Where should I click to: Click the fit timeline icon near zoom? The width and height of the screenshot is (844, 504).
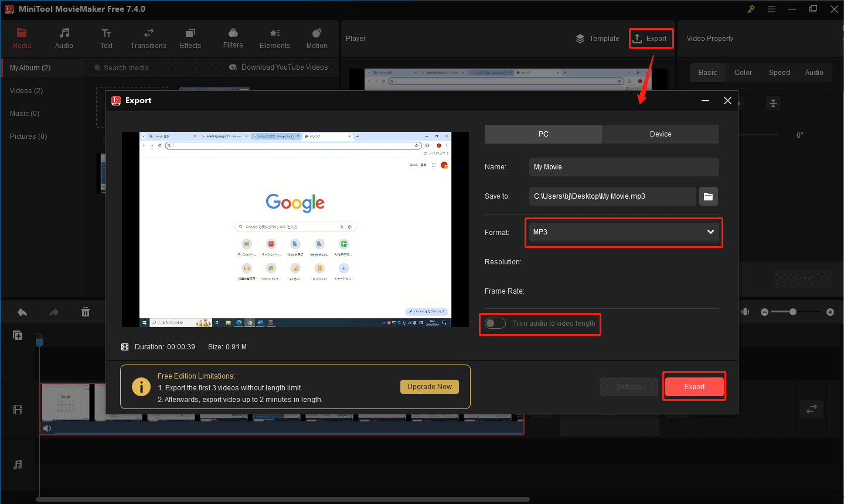click(x=745, y=312)
